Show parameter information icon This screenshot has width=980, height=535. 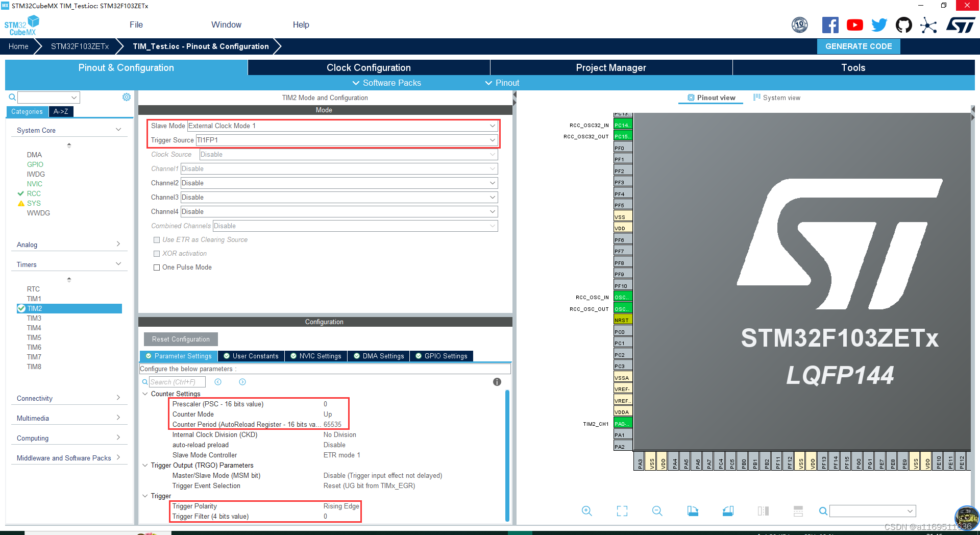click(x=497, y=382)
